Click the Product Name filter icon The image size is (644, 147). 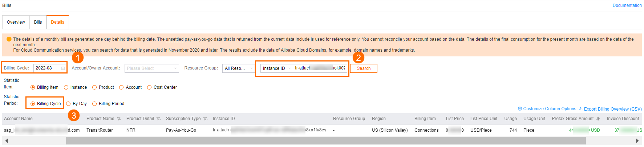click(x=119, y=119)
